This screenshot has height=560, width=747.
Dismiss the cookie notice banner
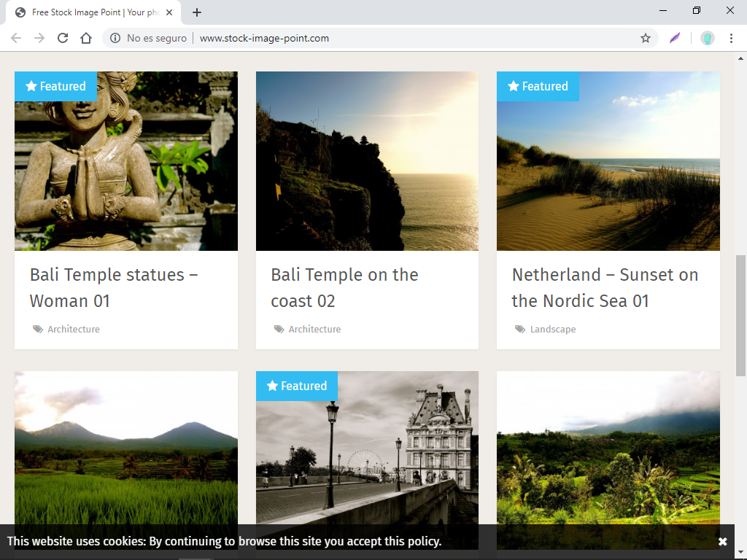pyautogui.click(x=722, y=542)
